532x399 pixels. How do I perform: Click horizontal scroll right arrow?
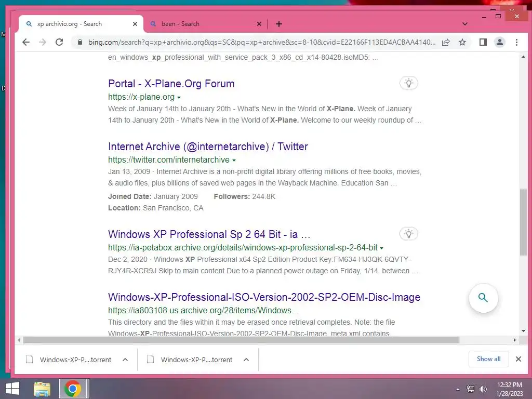(515, 340)
